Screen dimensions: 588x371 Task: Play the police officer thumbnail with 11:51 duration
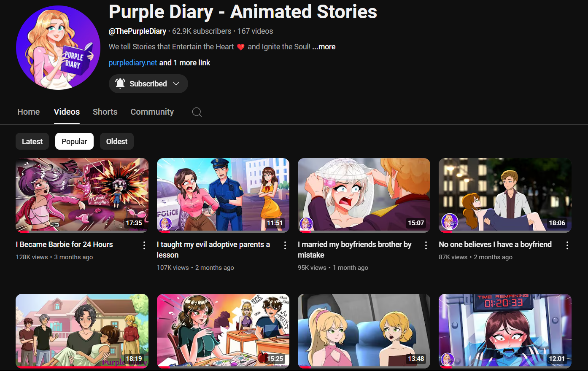tap(223, 195)
